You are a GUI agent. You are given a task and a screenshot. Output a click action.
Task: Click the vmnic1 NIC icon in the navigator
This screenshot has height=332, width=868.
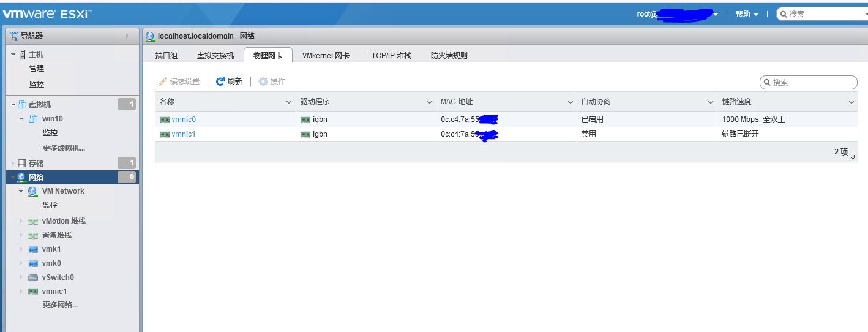click(33, 292)
